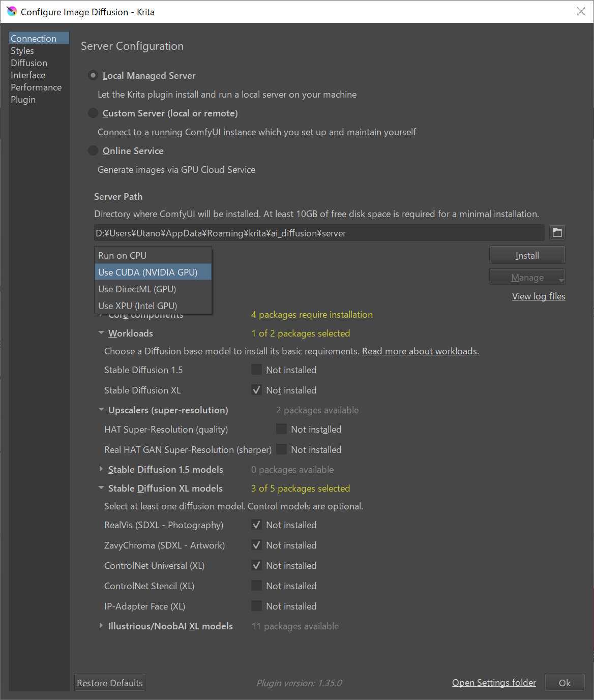The image size is (594, 700).
Task: Click the 'Server Configuration' heading
Action: [132, 46]
